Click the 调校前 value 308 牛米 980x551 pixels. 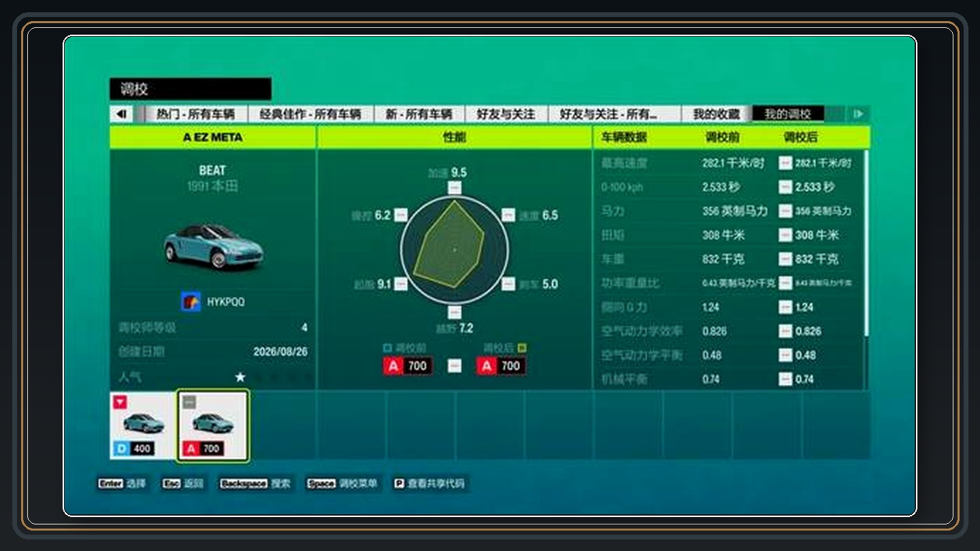[x=723, y=235]
